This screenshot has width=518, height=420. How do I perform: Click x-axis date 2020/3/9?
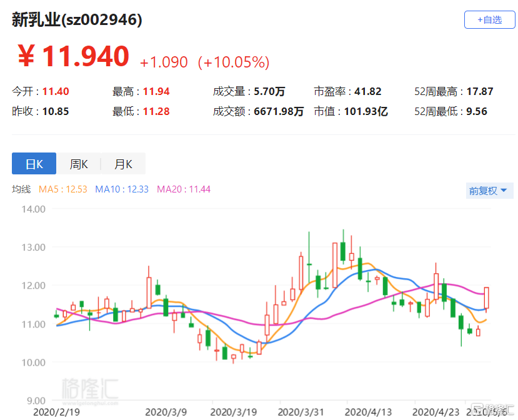166,412
